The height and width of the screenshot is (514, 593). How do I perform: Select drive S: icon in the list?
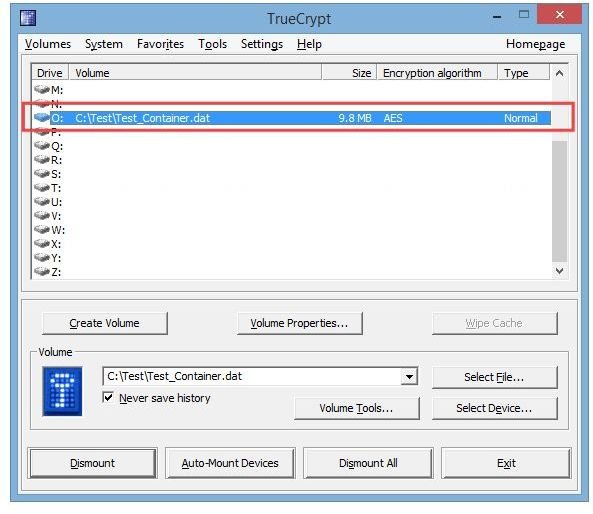pos(42,174)
